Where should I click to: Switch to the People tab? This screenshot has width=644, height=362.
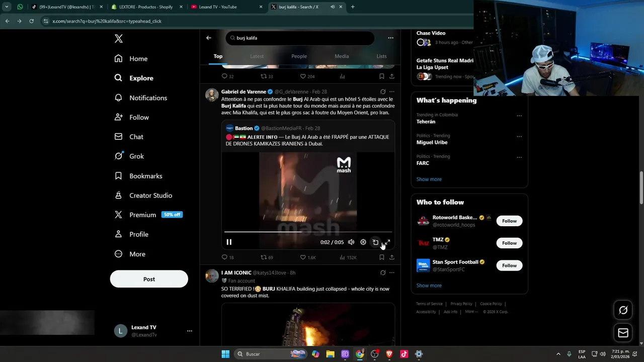(x=299, y=56)
